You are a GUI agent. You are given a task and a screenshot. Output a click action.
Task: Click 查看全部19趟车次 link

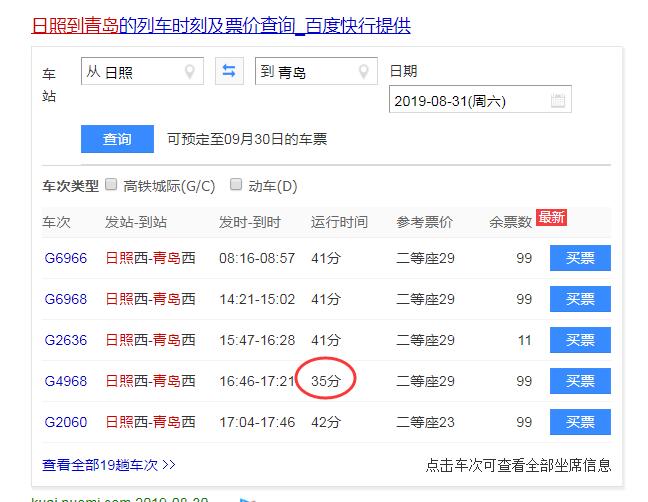(109, 465)
